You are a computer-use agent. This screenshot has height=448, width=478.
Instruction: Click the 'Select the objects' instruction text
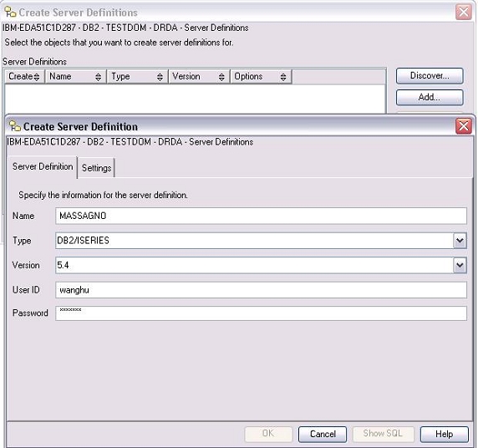pos(119,43)
